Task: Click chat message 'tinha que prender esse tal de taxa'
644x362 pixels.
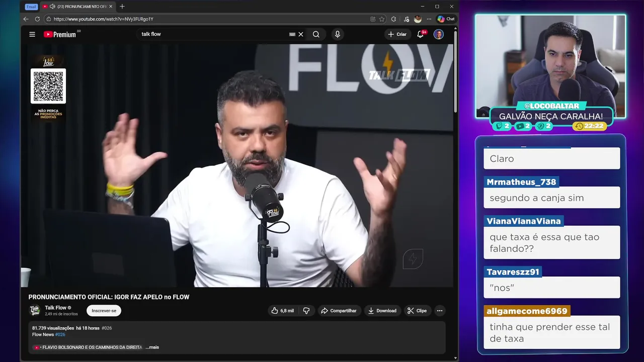Action: tap(552, 332)
